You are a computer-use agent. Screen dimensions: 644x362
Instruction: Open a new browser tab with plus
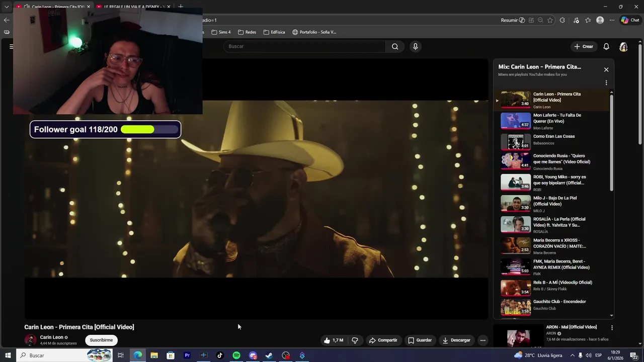(181, 7)
